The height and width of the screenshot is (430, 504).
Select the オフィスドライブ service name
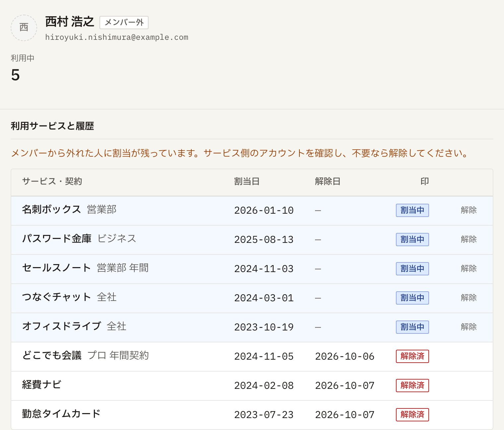click(61, 326)
